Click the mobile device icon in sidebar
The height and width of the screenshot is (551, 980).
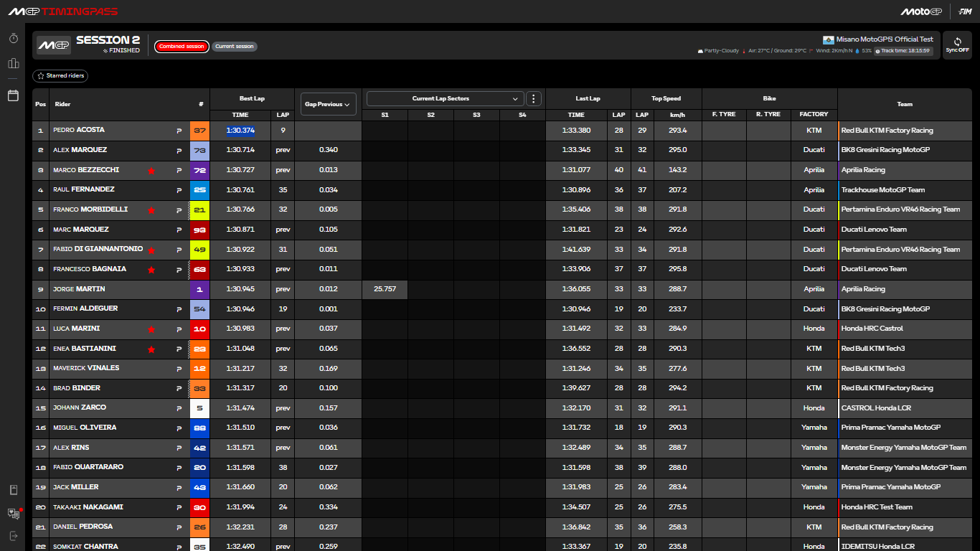13,490
